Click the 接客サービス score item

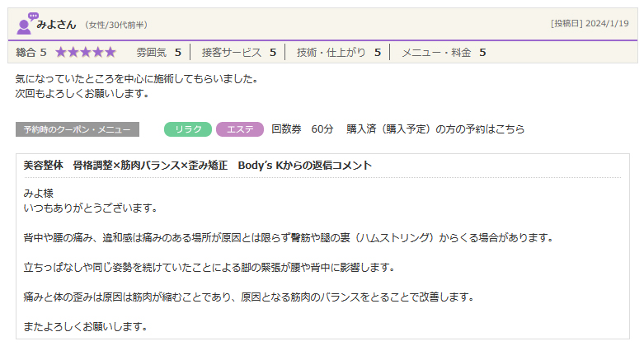click(238, 52)
